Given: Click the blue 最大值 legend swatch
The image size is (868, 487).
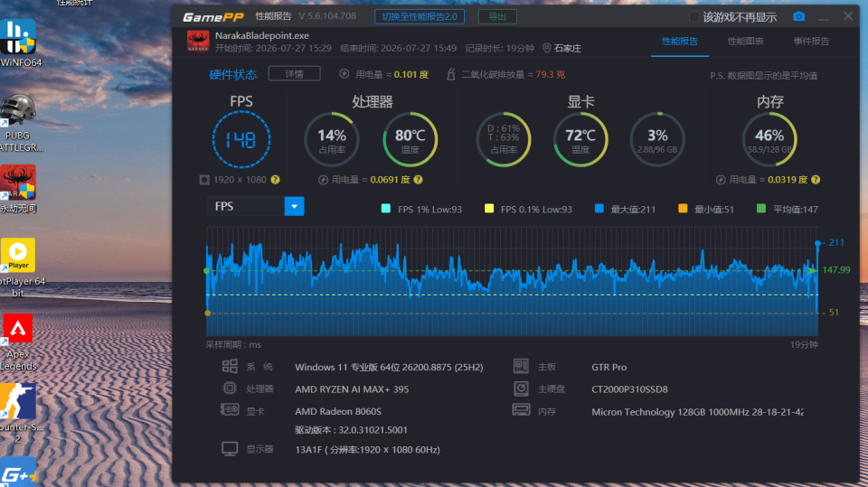Looking at the screenshot, I should coord(599,209).
